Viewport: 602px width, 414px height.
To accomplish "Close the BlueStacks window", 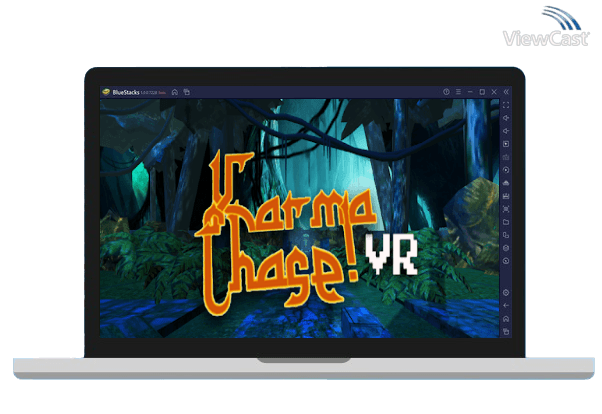I will [494, 92].
